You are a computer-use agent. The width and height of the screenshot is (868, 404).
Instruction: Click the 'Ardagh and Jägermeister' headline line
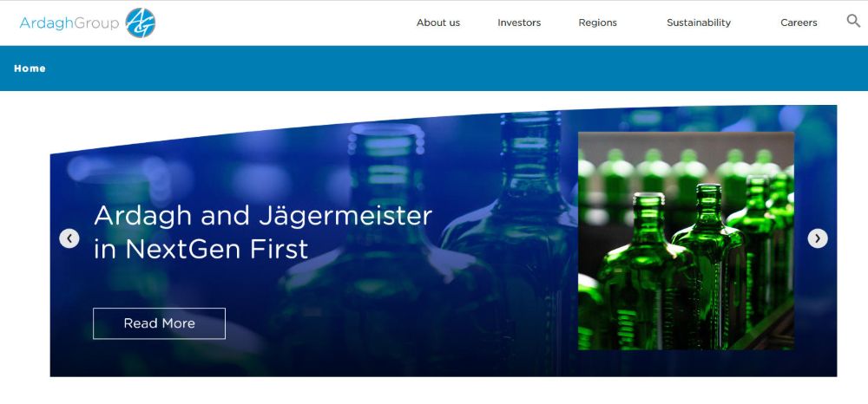click(262, 216)
